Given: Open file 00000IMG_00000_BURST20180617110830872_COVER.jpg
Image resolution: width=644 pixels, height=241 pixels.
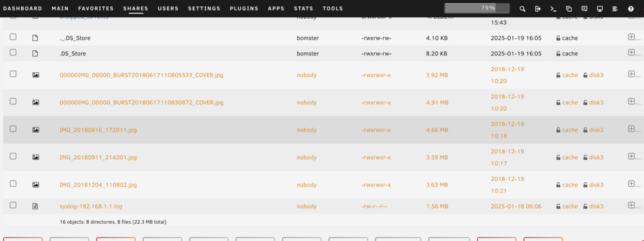Looking at the screenshot, I should point(141,102).
